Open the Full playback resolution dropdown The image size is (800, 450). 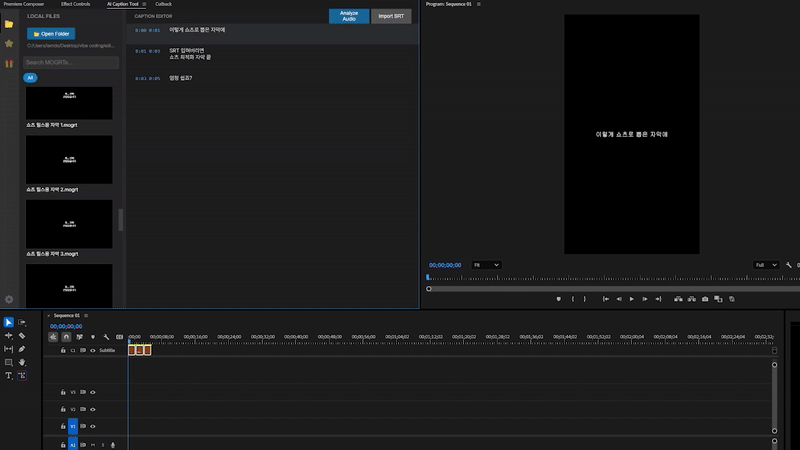pos(766,265)
